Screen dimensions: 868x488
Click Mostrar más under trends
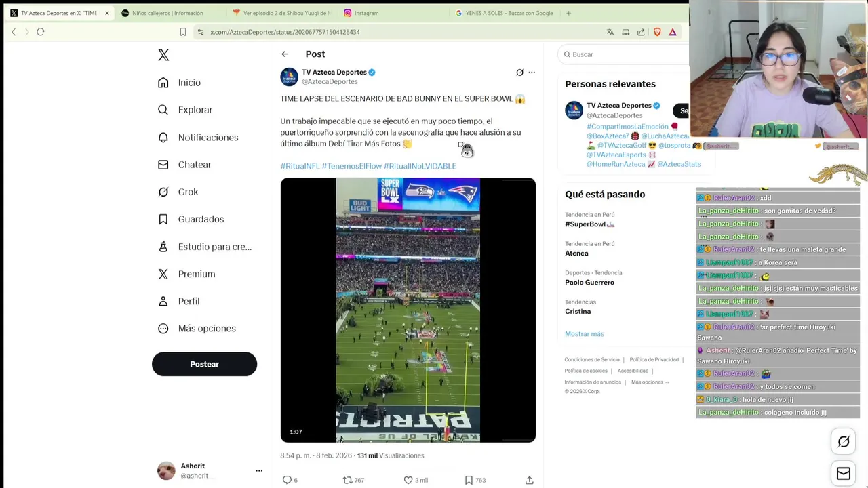584,334
